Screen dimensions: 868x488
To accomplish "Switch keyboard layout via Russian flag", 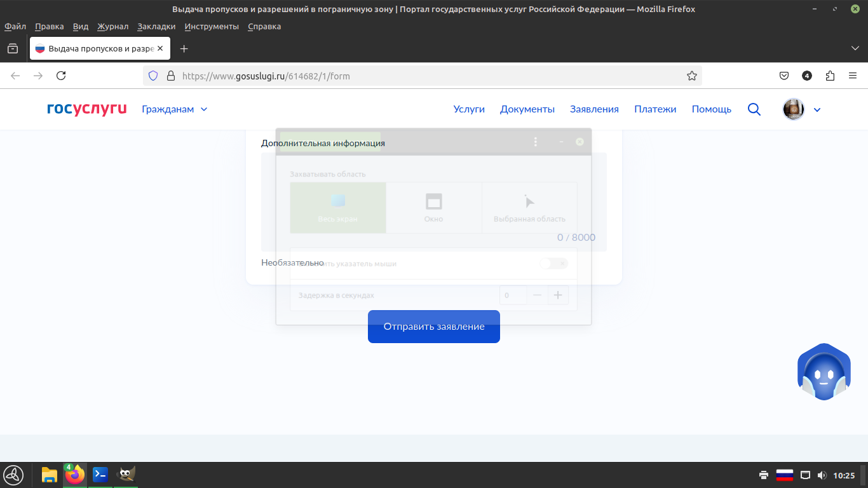I will click(785, 475).
